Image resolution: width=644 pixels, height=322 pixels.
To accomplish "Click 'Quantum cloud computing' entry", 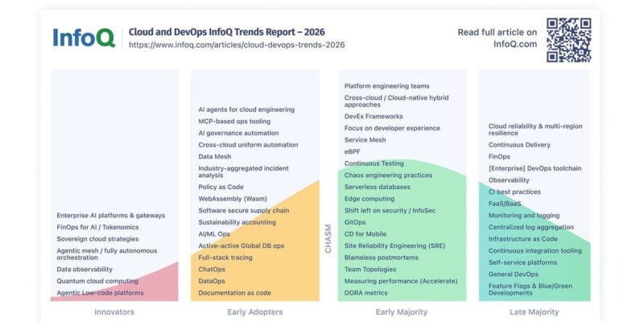I will [x=97, y=281].
